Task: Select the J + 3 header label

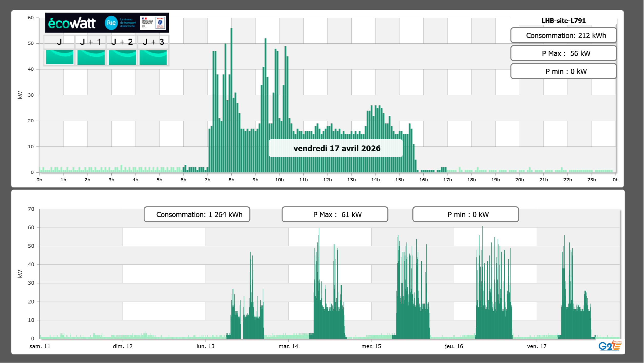Action: pos(153,42)
